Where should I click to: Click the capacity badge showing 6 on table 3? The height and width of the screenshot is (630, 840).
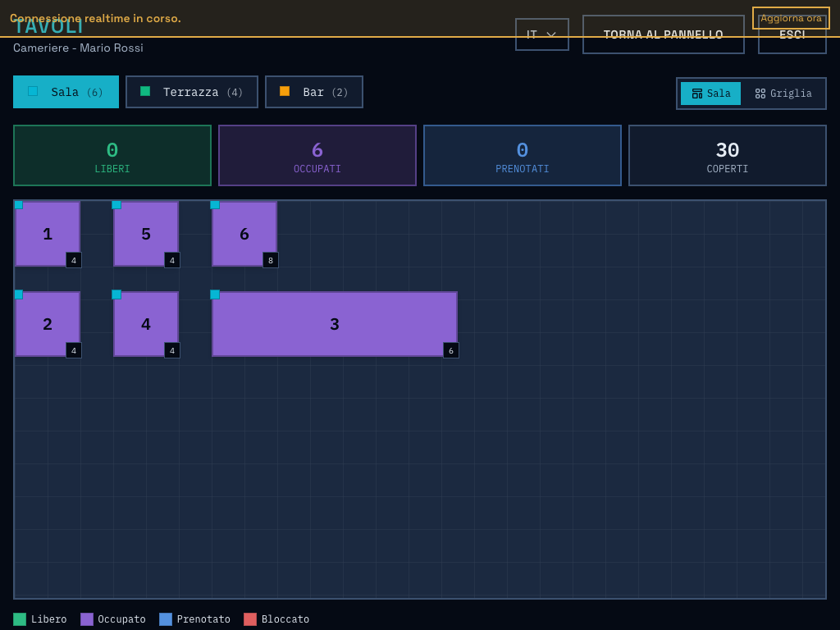pos(450,350)
